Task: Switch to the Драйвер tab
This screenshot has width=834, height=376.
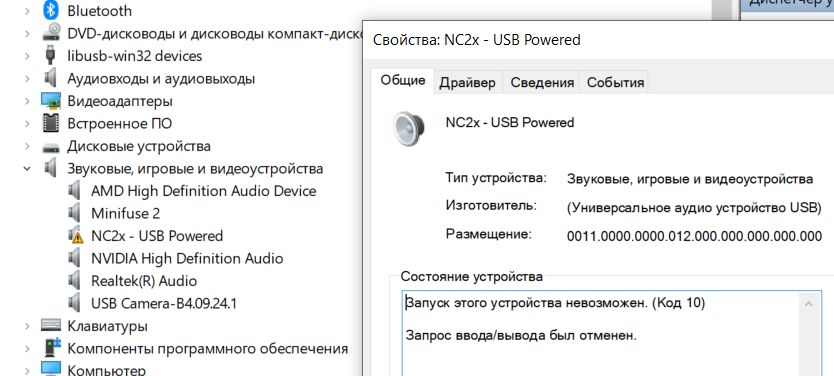Action: pos(467,82)
